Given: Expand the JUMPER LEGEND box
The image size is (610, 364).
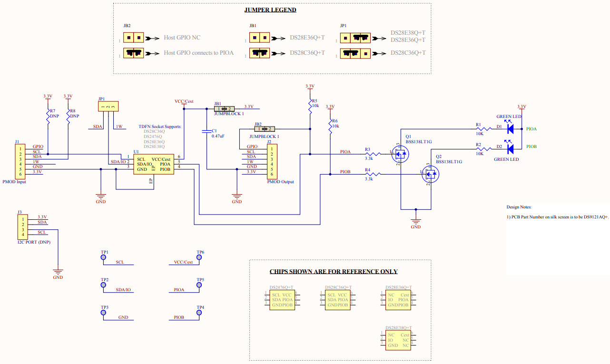Looking at the screenshot, I should pyautogui.click(x=270, y=10).
